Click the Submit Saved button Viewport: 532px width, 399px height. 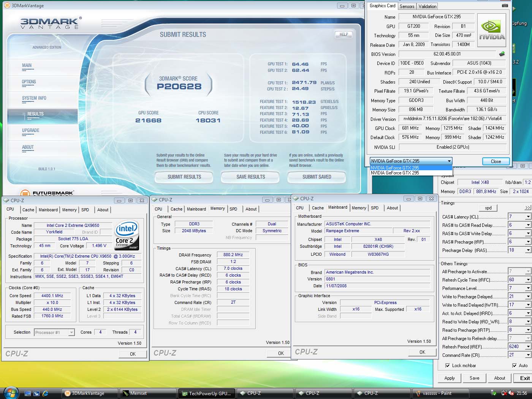[x=317, y=177]
